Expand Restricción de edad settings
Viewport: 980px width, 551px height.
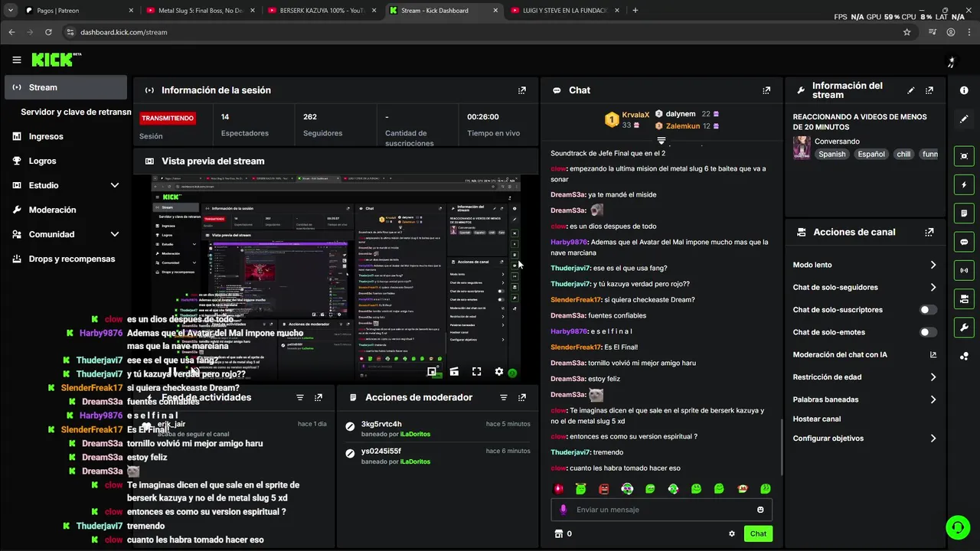coord(933,377)
